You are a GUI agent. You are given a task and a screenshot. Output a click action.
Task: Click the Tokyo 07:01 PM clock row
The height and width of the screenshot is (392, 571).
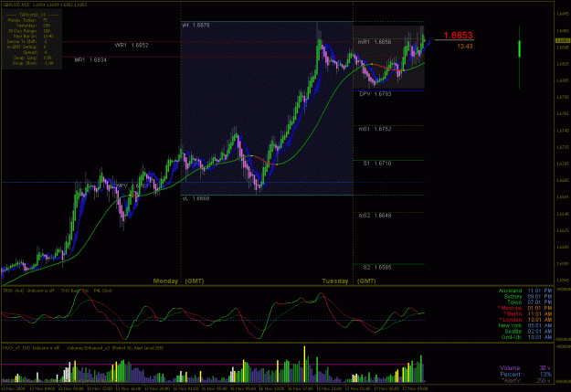(x=530, y=302)
